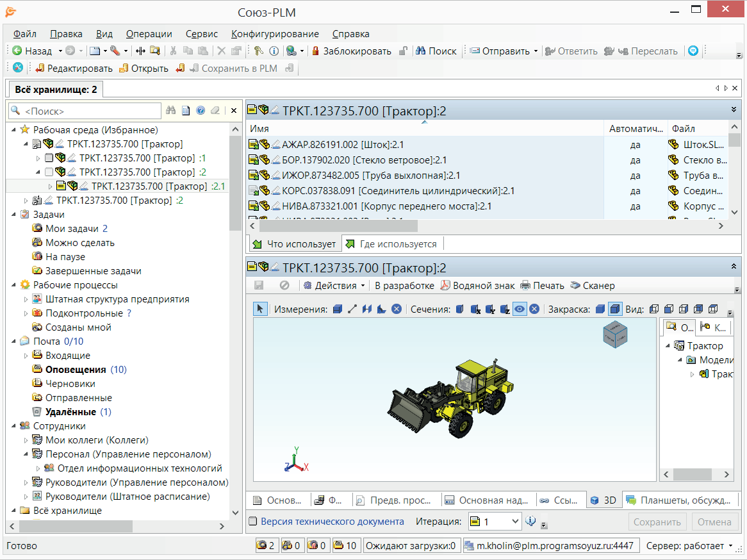The image size is (747, 560).
Task: Open the Действия dropdown menu
Action: click(x=334, y=286)
